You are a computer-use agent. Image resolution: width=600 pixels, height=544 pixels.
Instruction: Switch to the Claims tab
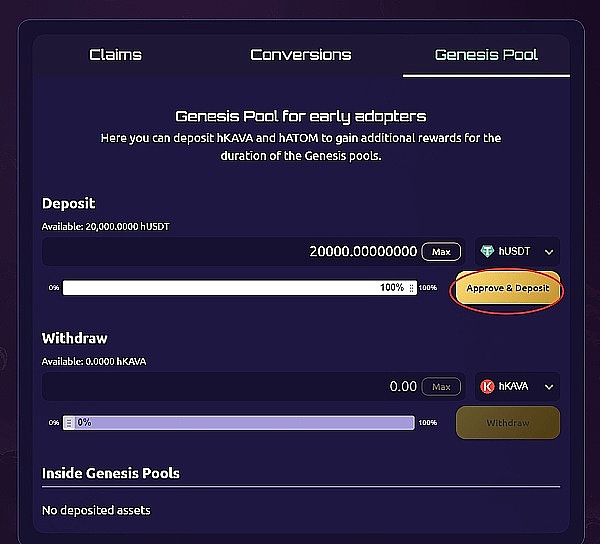pos(115,55)
